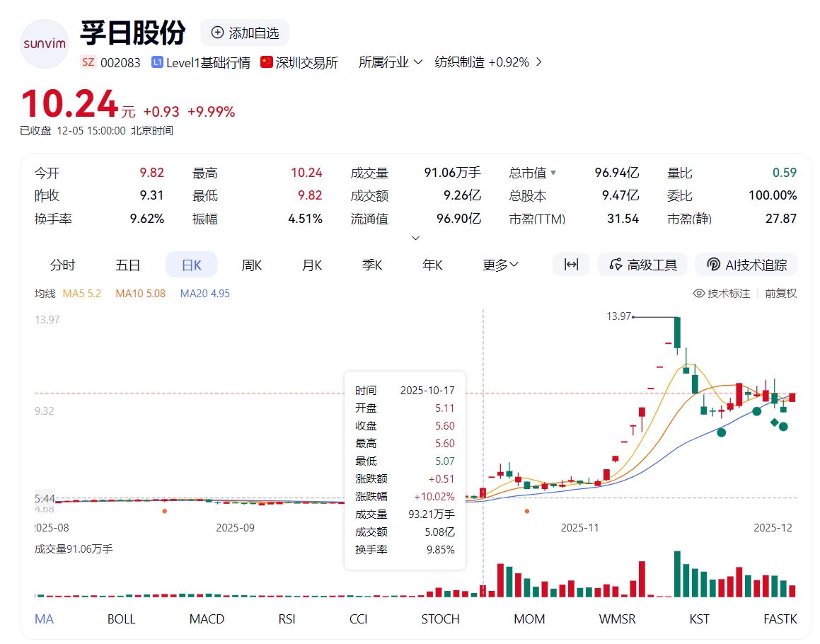Click the 成交量 91.06万手 value
820x644 pixels.
[x=452, y=172]
